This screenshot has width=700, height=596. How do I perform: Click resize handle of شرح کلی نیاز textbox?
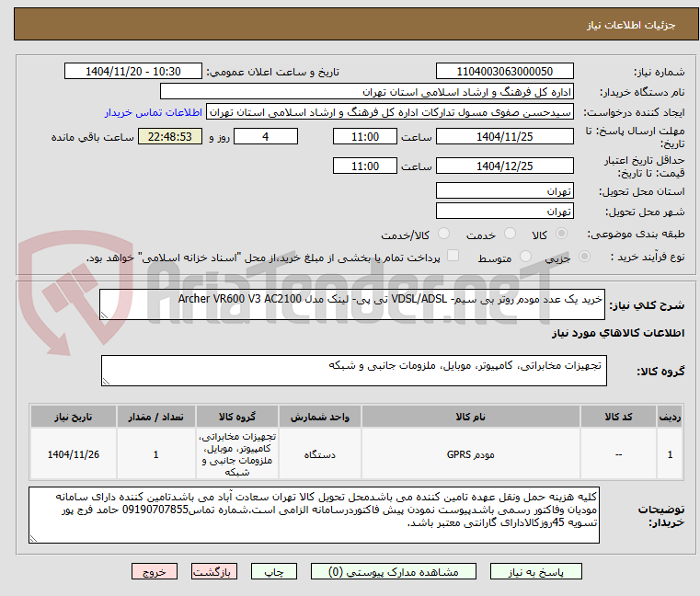(x=105, y=315)
